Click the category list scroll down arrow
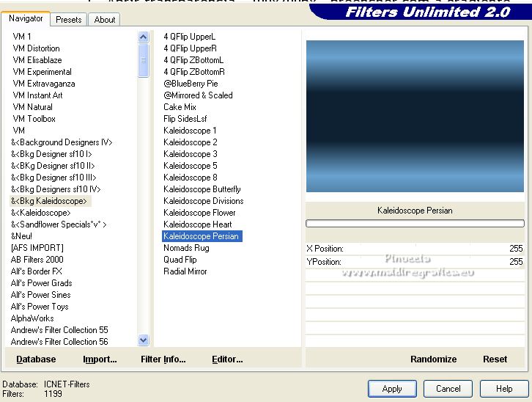532x402 pixels. [144, 340]
